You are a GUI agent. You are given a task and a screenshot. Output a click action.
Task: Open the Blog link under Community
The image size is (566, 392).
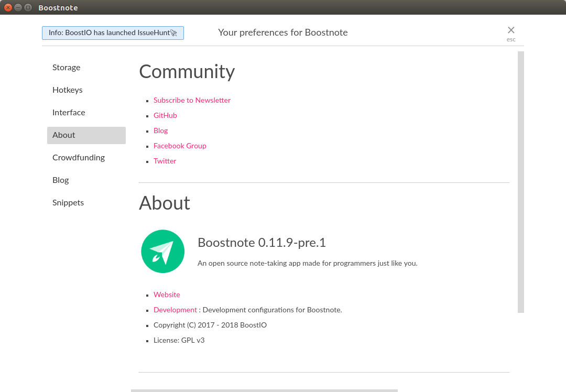click(160, 130)
